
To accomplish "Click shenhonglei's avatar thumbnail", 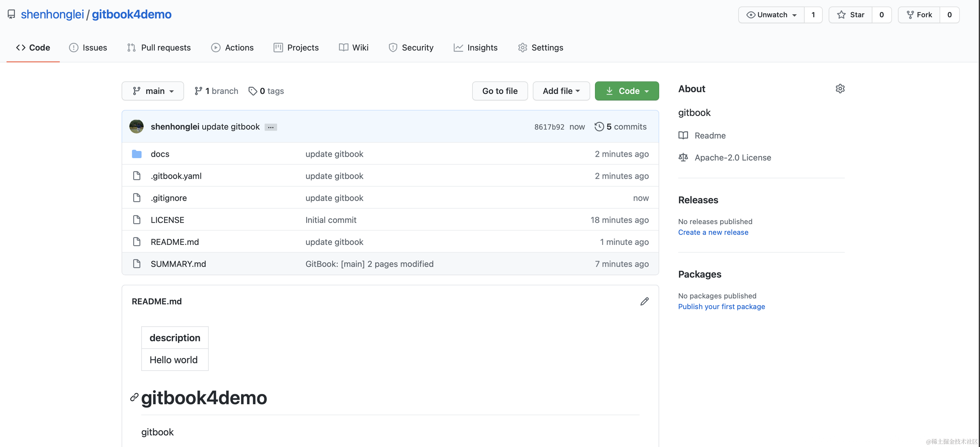I will [x=136, y=127].
